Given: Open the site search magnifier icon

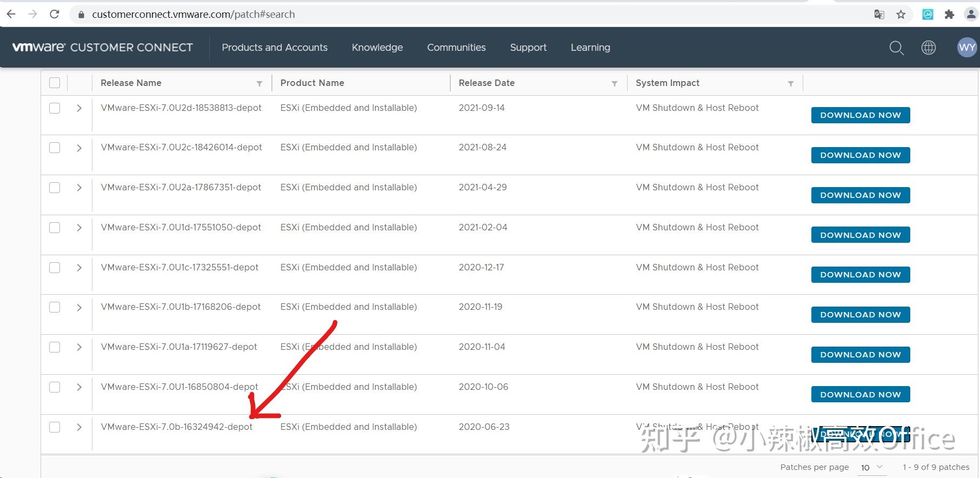Looking at the screenshot, I should (897, 48).
